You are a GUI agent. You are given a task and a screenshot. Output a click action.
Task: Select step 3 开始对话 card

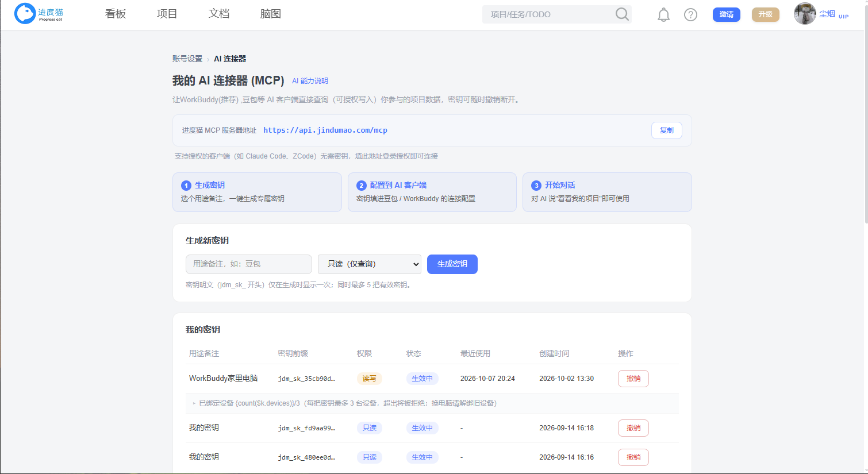[x=607, y=192]
